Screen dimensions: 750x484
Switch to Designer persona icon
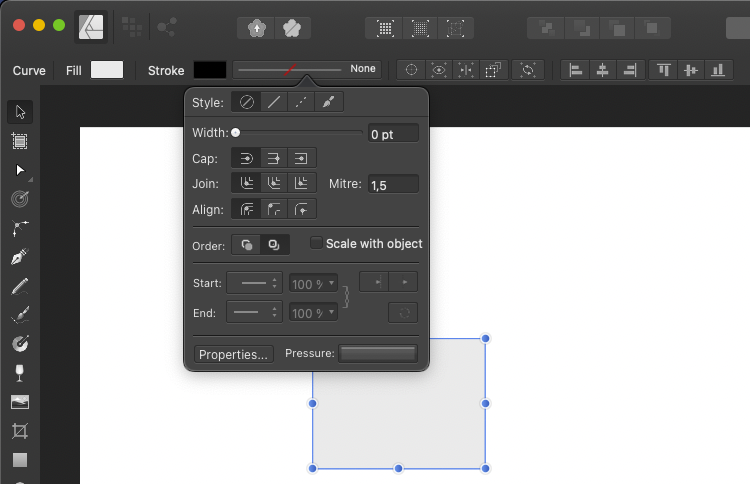tap(92, 28)
